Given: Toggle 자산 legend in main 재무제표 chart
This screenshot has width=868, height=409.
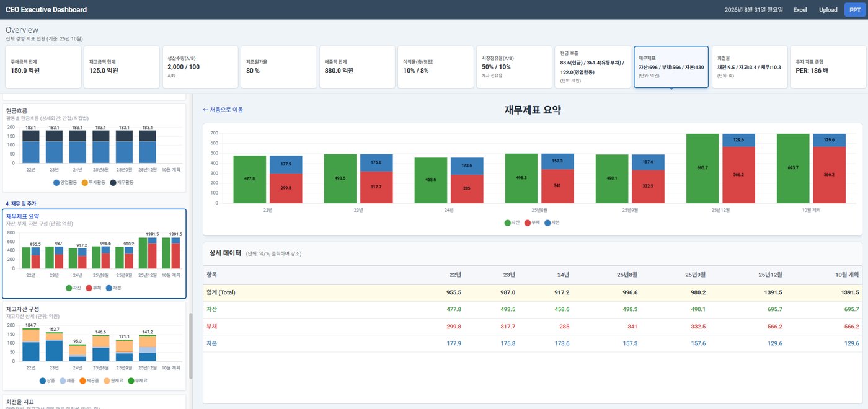Looking at the screenshot, I should 512,222.
